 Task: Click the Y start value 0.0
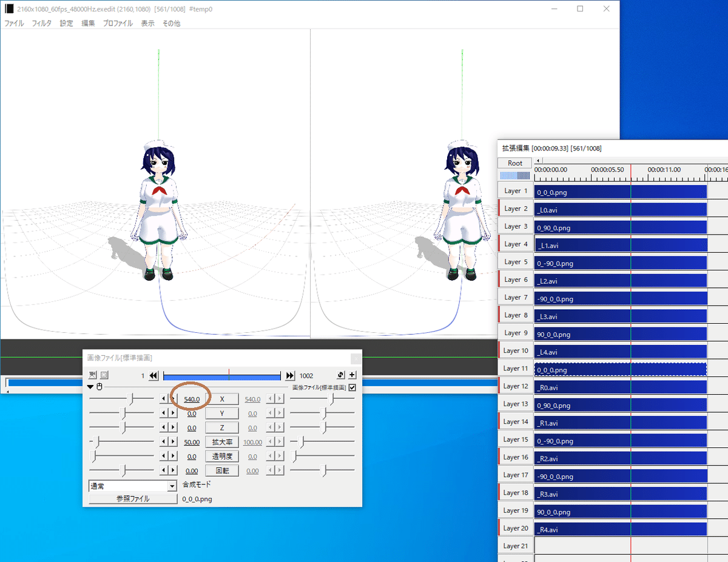pyautogui.click(x=192, y=413)
